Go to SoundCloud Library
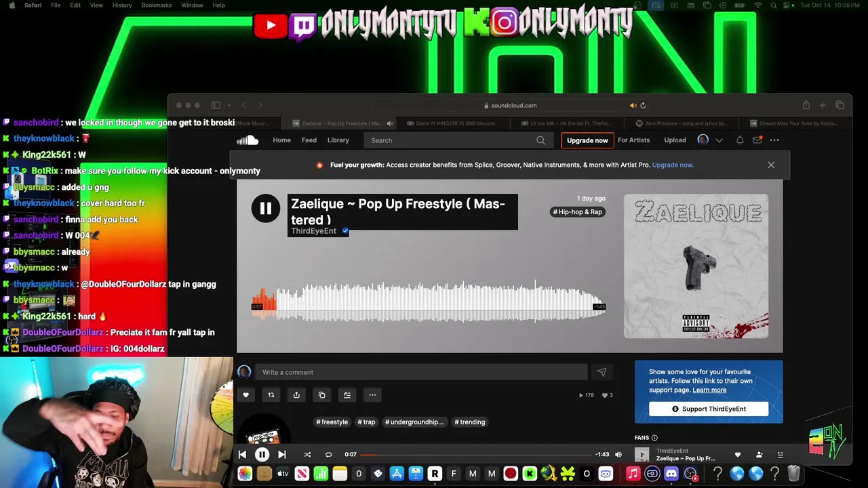Screen dimensions: 868x488 click(338, 140)
